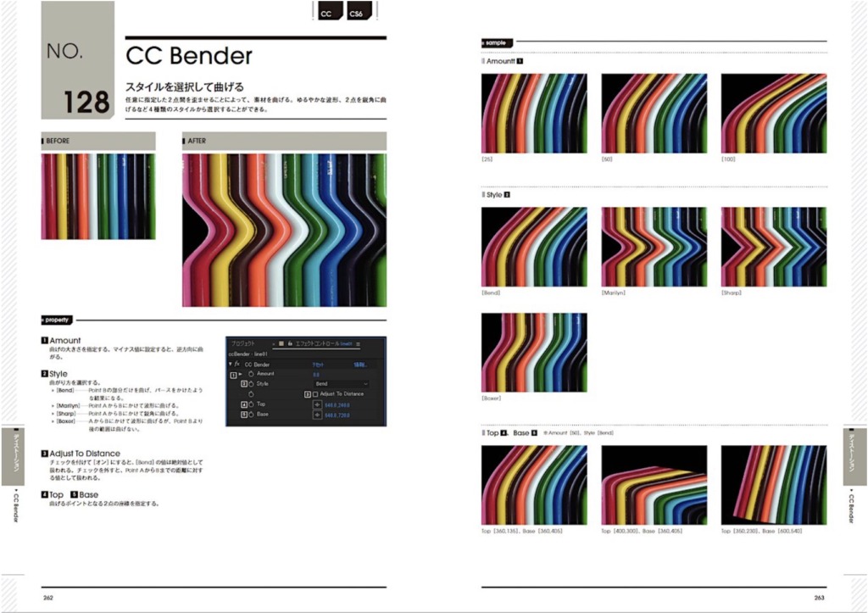The width and height of the screenshot is (868, 613).
Task: Click the Base coordinate value in the panel
Action: coord(337,415)
